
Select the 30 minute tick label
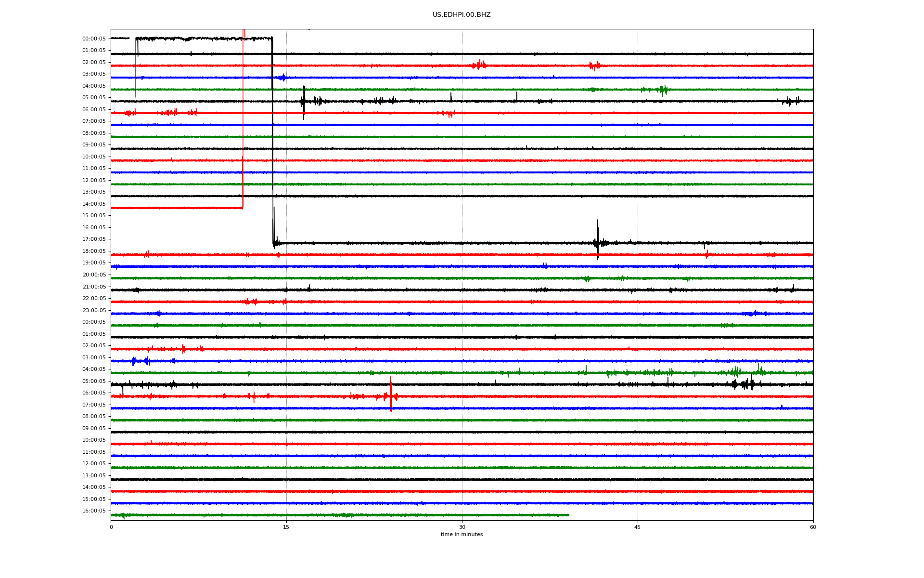(462, 527)
